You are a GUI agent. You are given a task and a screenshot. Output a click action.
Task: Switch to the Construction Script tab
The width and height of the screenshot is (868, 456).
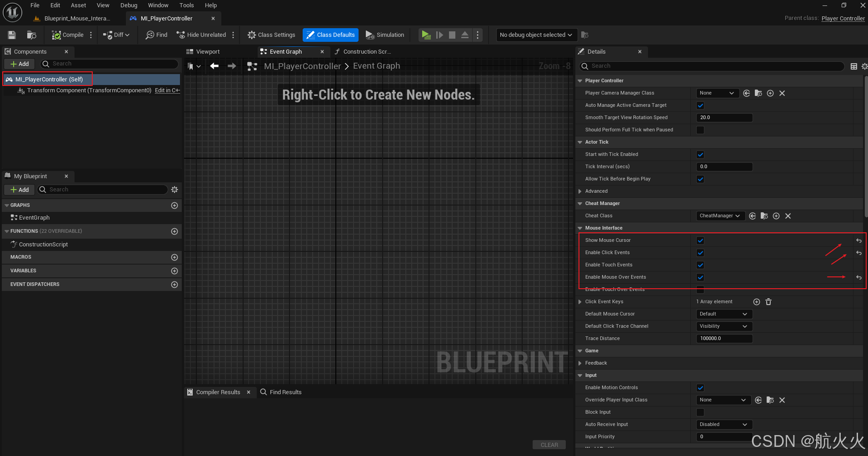[x=363, y=52]
